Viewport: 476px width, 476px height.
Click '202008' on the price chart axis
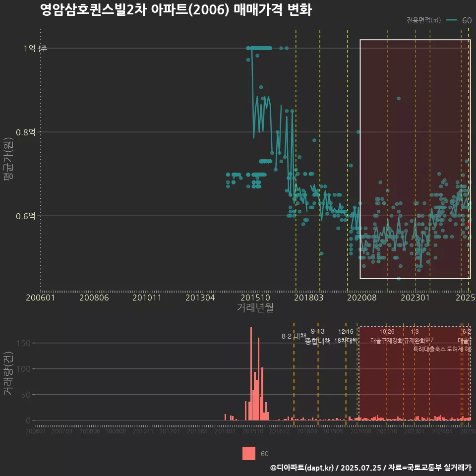tap(362, 297)
